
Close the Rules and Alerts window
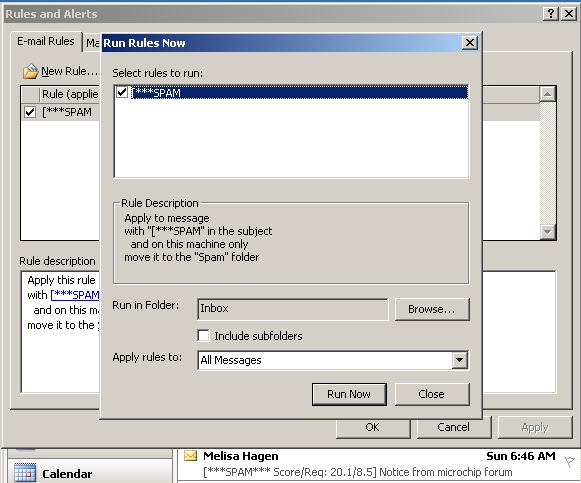coord(568,14)
